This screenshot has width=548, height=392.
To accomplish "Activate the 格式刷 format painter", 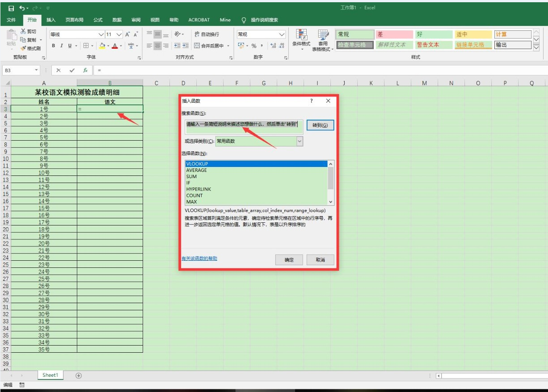I will [30, 48].
